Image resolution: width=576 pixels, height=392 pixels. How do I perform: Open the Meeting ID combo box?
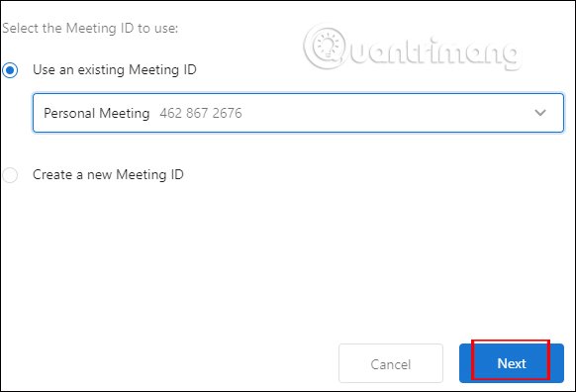tap(298, 113)
